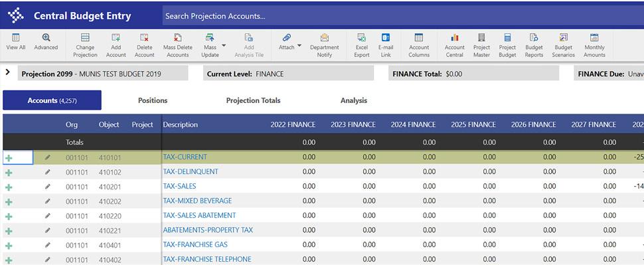Open the TAX-SALES account link
The width and height of the screenshot is (644, 265).
click(x=179, y=186)
